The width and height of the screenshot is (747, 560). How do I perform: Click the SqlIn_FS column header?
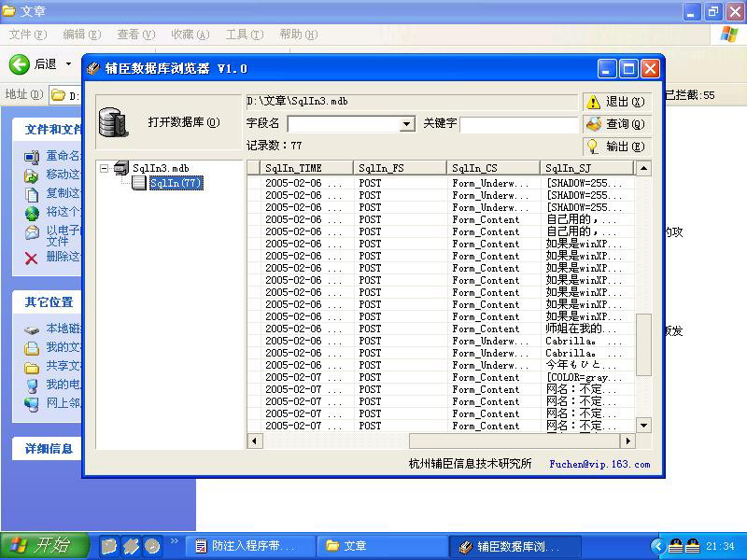[400, 168]
